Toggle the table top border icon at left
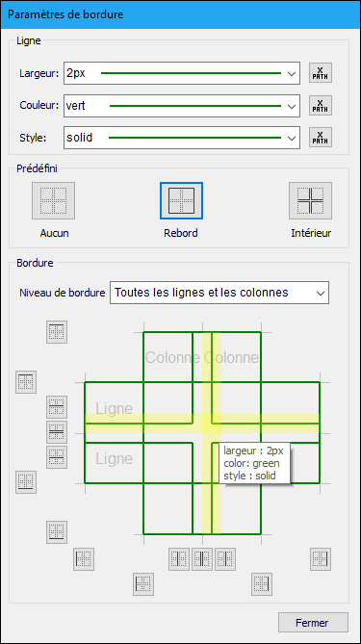Viewport: 361px width, 644px height. tap(26, 382)
